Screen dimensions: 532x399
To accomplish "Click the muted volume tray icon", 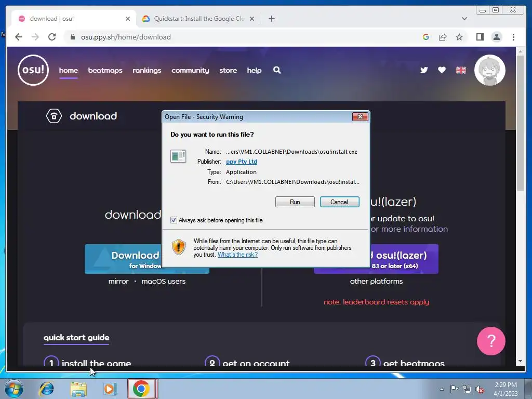I will tap(480, 389).
